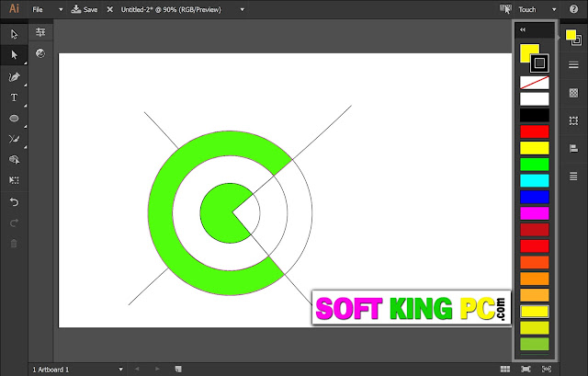Viewport: 588px width, 376px height.
Task: Pick the highlighted yellow swatch with border
Action: coord(535,312)
